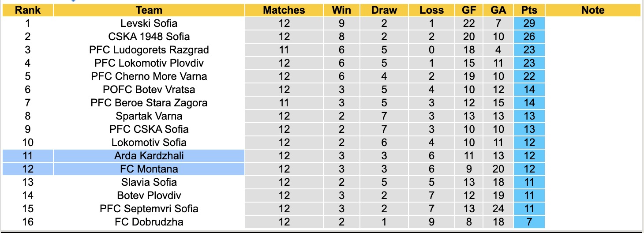Select the Pts column header

529,10
